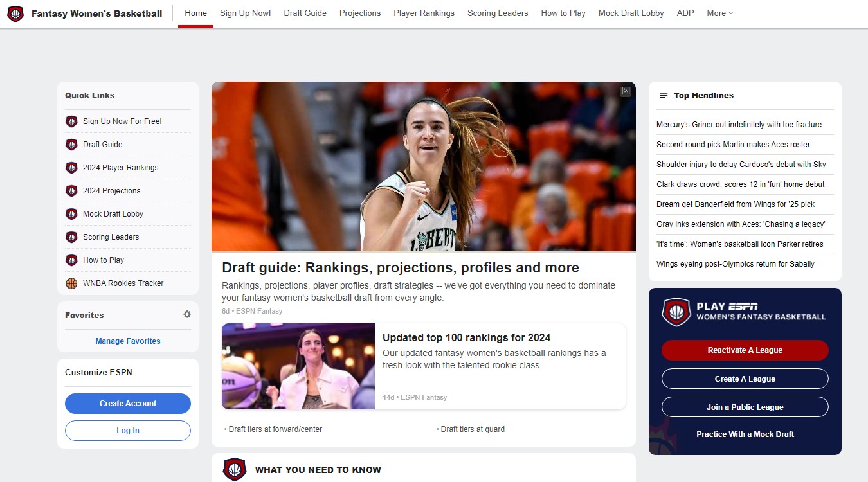The height and width of the screenshot is (482, 868).
Task: Click the Reactivate A League button
Action: [x=745, y=350]
